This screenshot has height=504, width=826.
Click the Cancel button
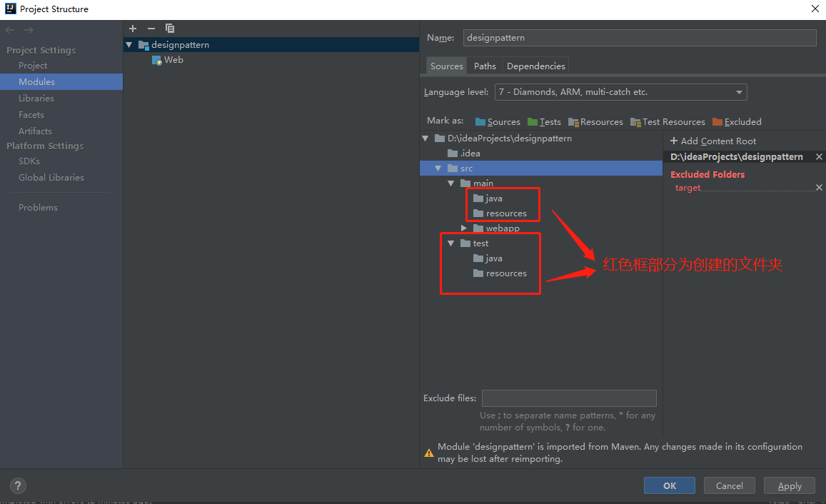(x=729, y=485)
